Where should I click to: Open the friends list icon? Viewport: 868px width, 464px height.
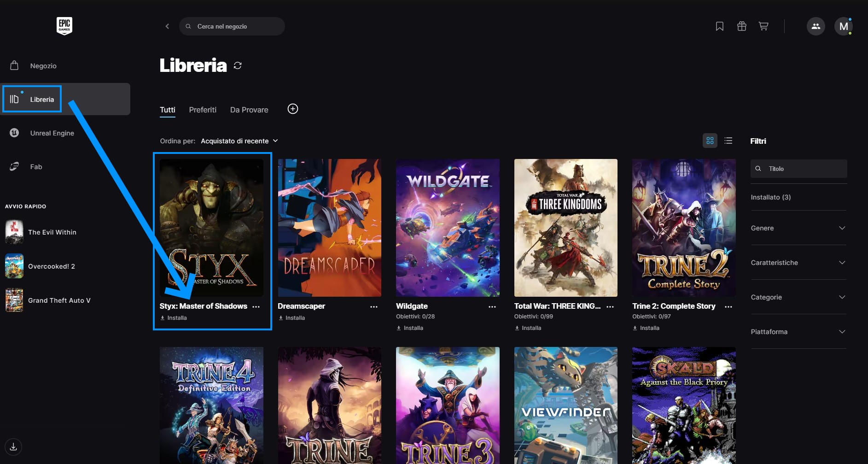pyautogui.click(x=816, y=26)
